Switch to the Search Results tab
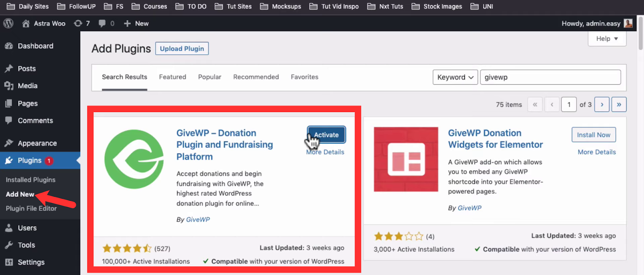The image size is (644, 275). [x=124, y=77]
